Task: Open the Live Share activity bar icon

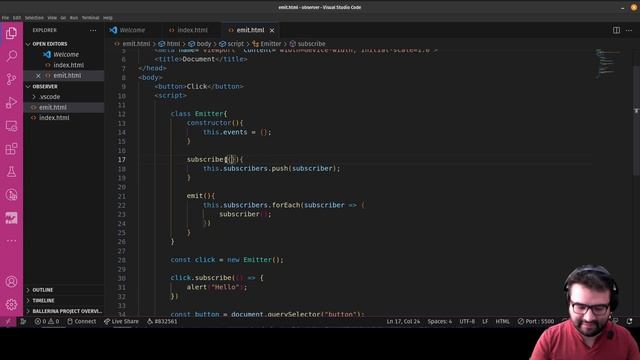Action: [x=11, y=195]
